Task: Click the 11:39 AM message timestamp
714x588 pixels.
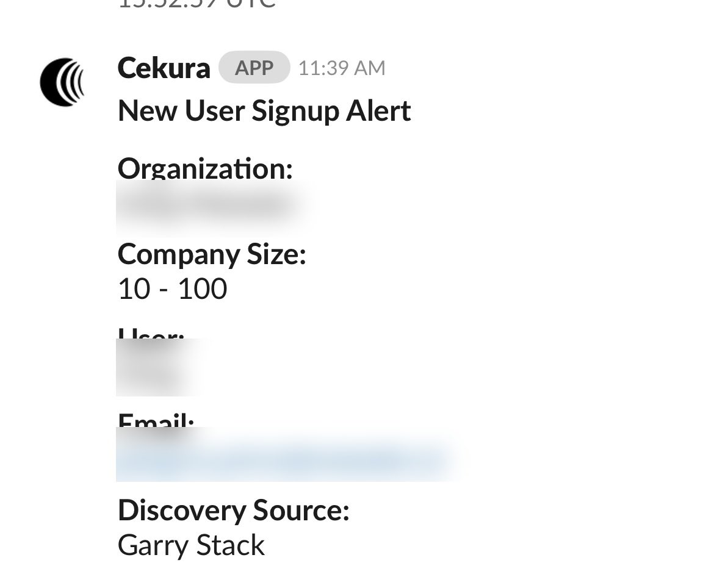Action: point(342,68)
